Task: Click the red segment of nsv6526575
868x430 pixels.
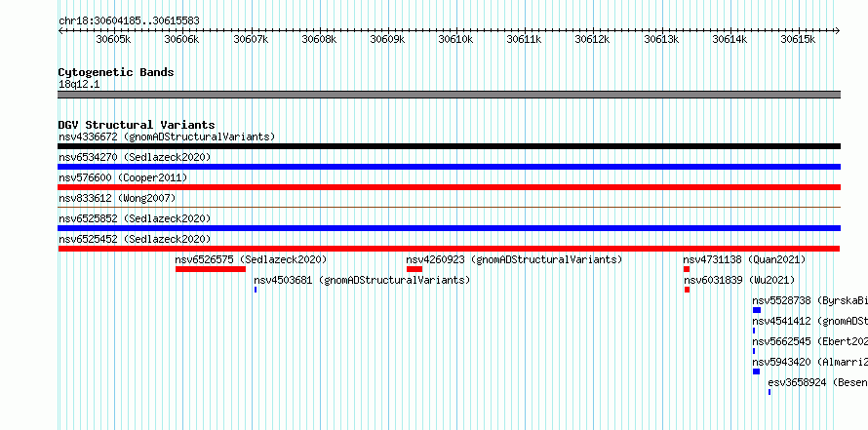Action: 211,269
